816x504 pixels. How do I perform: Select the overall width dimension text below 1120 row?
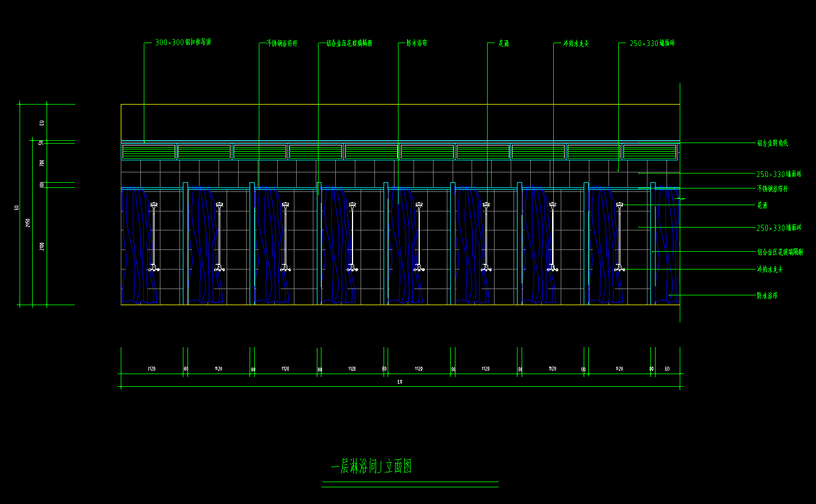(400, 382)
